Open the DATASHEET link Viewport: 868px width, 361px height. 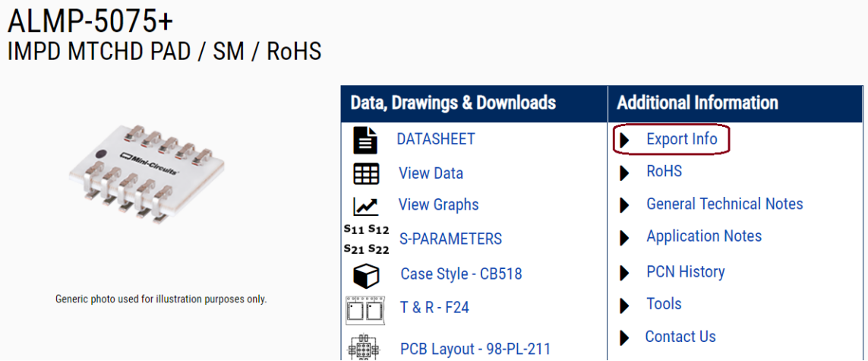[x=436, y=139]
